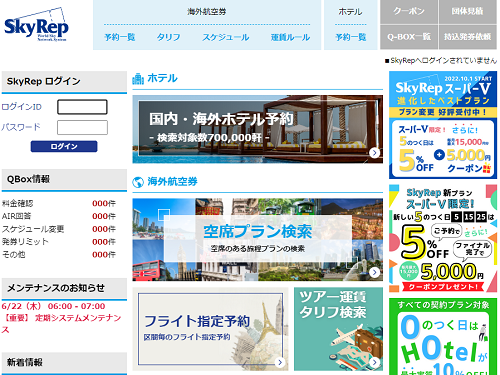Viewport: 500px width, 375px height.
Task: Open the スーパーV限定 5%OFF coupon ad
Action: tap(443, 239)
